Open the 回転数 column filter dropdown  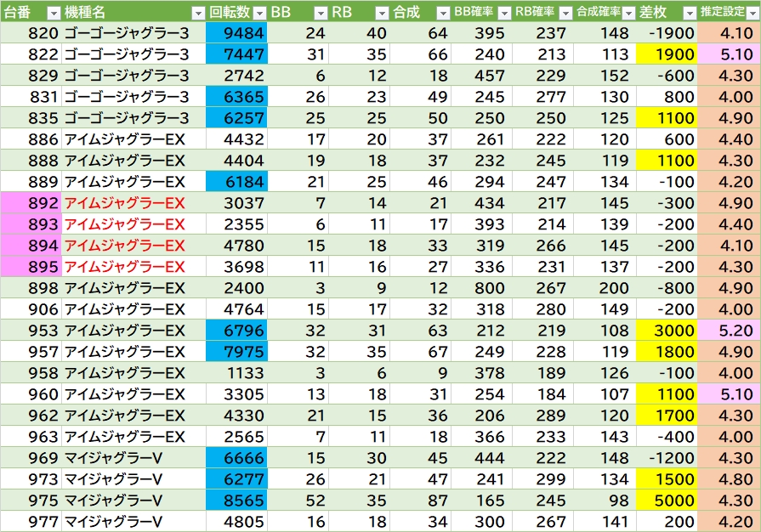pos(259,13)
